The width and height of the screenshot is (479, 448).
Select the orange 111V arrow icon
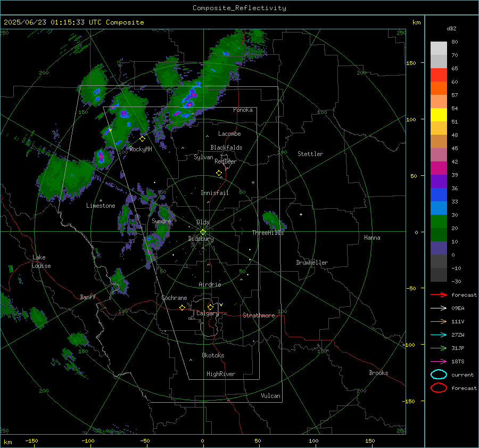pos(439,321)
